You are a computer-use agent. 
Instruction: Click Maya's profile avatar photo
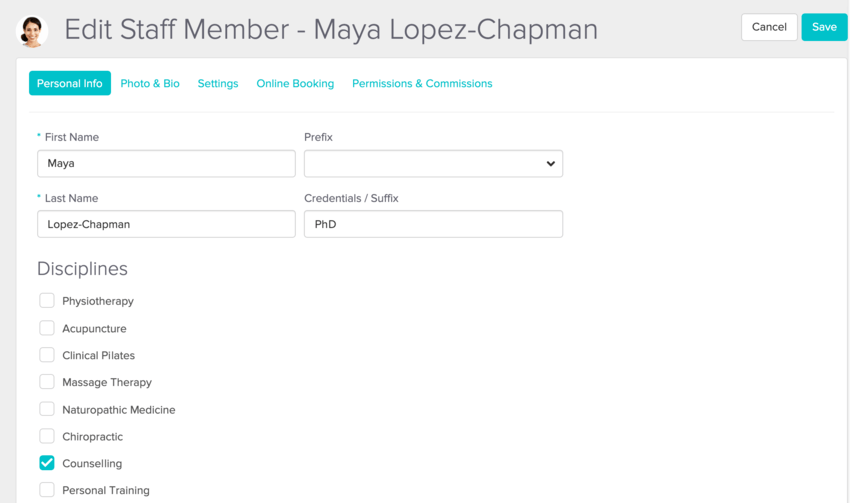[x=32, y=31]
